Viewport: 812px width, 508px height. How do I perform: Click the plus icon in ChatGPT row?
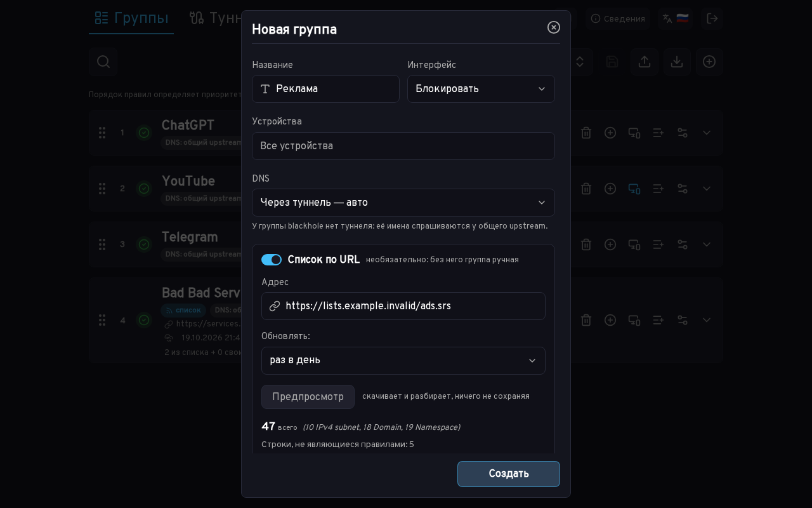[x=610, y=133]
